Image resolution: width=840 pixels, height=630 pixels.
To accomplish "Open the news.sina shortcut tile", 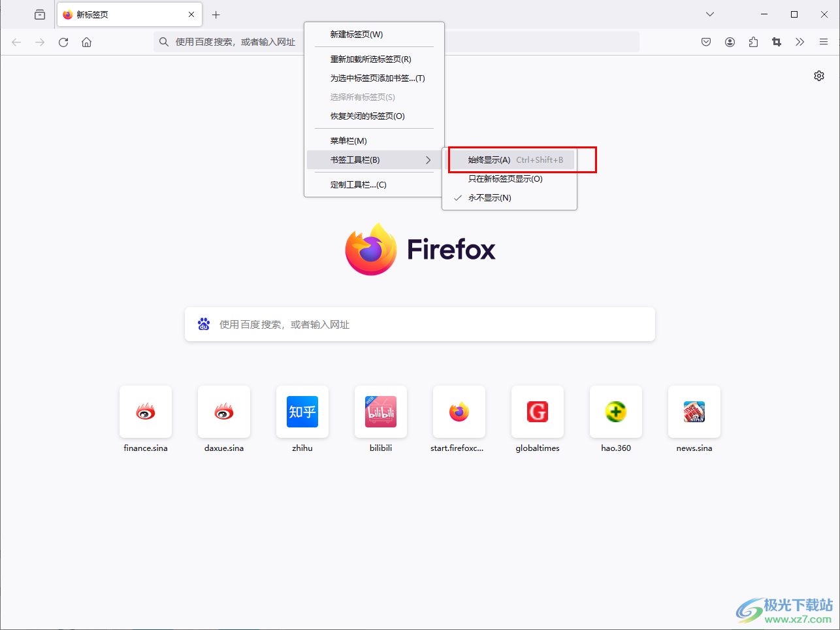I will tap(694, 412).
